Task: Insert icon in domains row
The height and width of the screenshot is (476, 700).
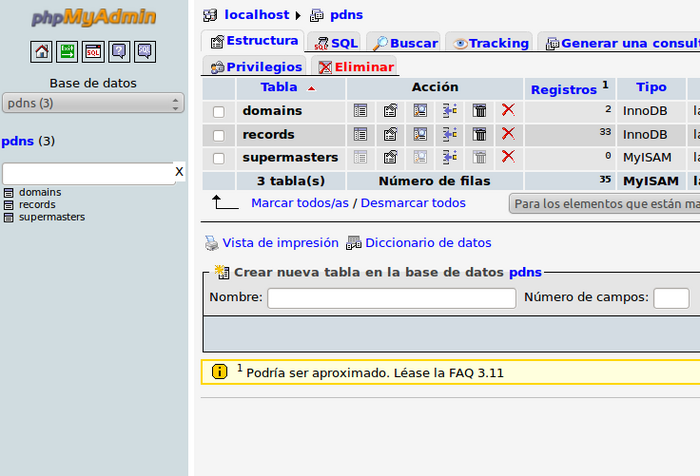Action: pyautogui.click(x=450, y=110)
